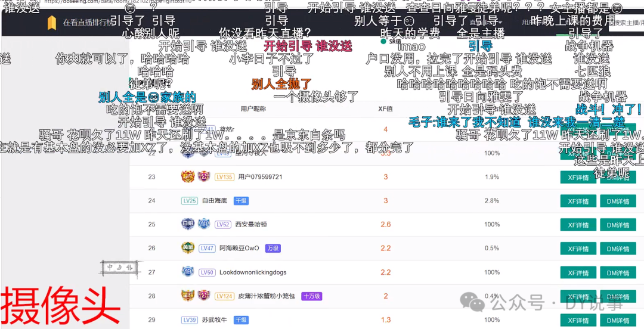Screen dimensions: 644x329
Task: Select username 阿海赖豆OwO
Action: coord(240,249)
